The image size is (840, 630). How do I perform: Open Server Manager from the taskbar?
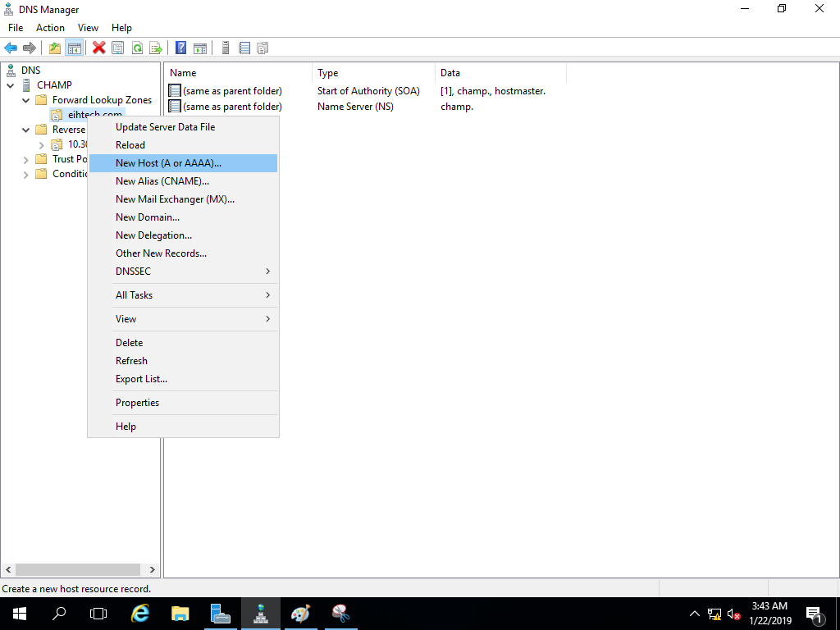coord(220,614)
